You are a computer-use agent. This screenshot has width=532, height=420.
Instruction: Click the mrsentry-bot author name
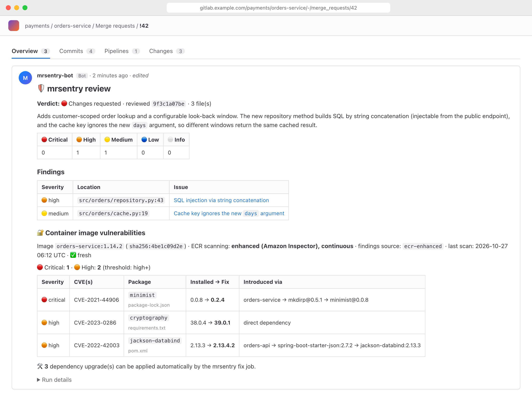coord(55,75)
